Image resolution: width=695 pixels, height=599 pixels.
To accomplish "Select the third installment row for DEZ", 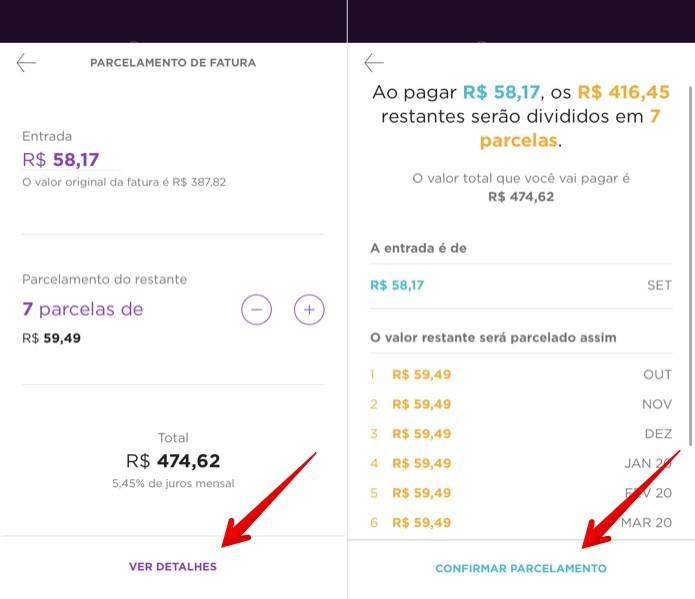I will tap(521, 434).
